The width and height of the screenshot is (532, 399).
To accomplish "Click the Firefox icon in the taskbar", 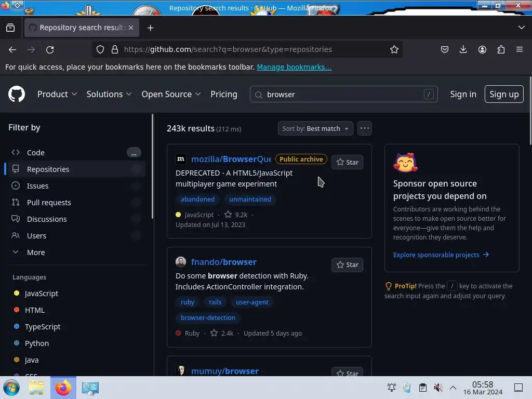I will pos(63,388).
